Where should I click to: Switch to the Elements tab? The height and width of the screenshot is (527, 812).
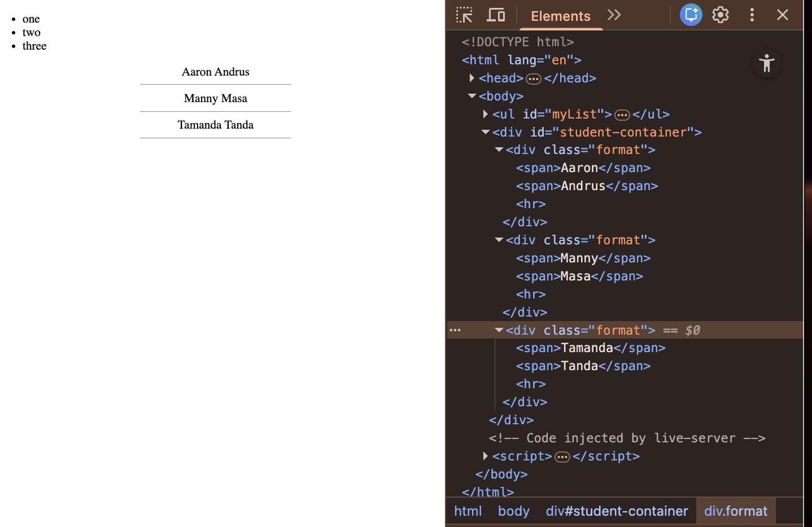point(561,16)
